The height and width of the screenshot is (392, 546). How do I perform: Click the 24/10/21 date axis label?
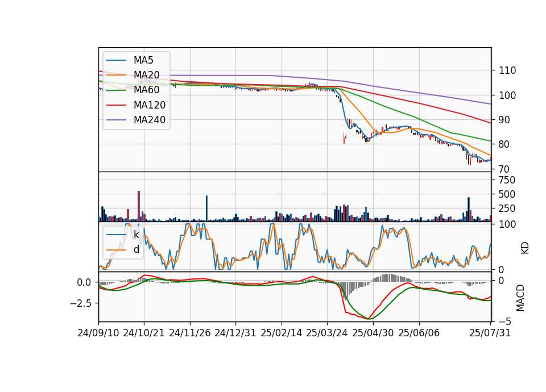[x=143, y=333]
